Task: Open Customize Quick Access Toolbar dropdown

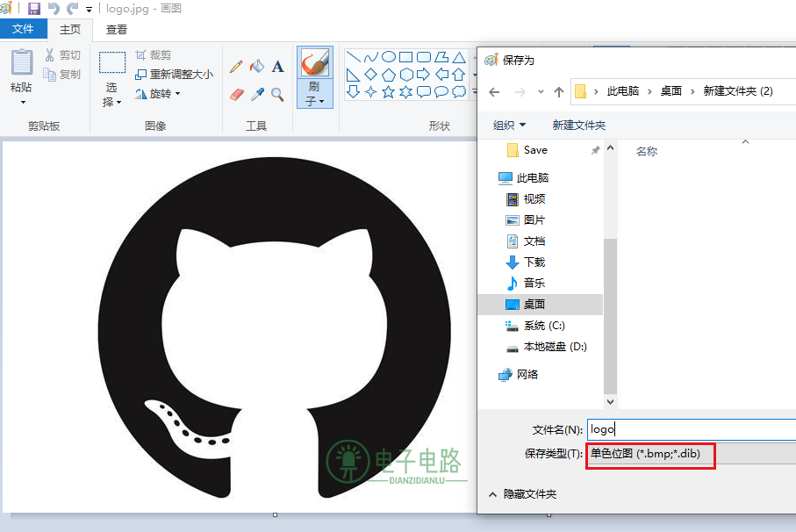Action: point(89,9)
